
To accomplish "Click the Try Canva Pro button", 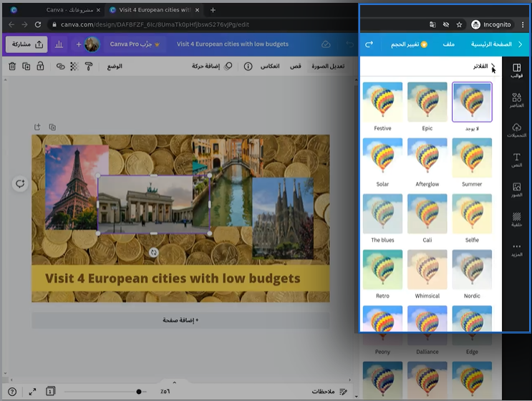I will pos(135,44).
